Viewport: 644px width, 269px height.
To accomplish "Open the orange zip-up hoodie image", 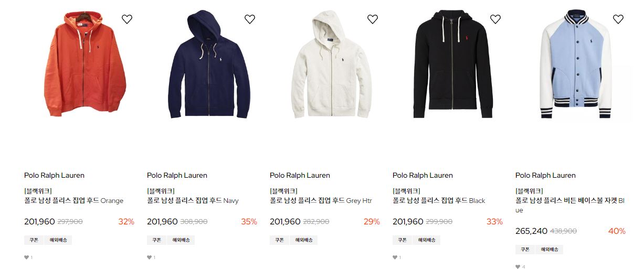I will (85, 63).
